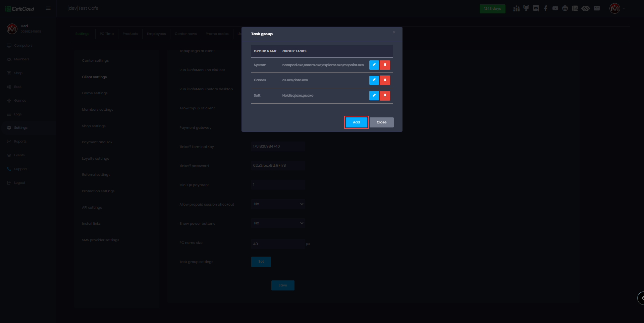The image size is (644, 323).
Task: Open Events in the sidebar
Action: (x=19, y=155)
